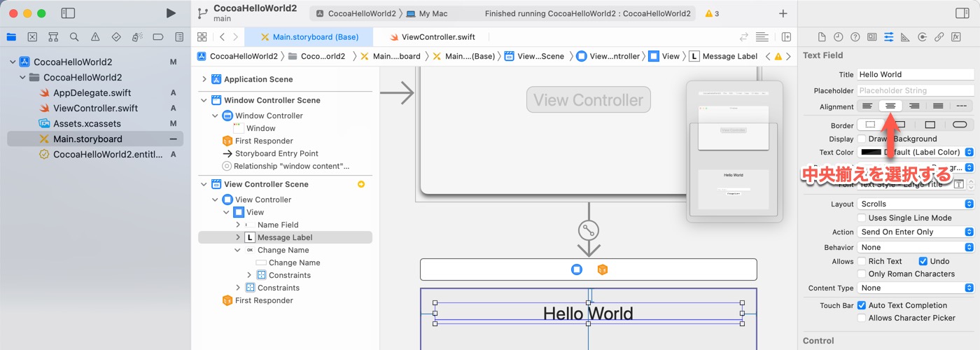Image resolution: width=980 pixels, height=350 pixels.
Task: Show the Issue navigator warning icon
Action: [95, 37]
